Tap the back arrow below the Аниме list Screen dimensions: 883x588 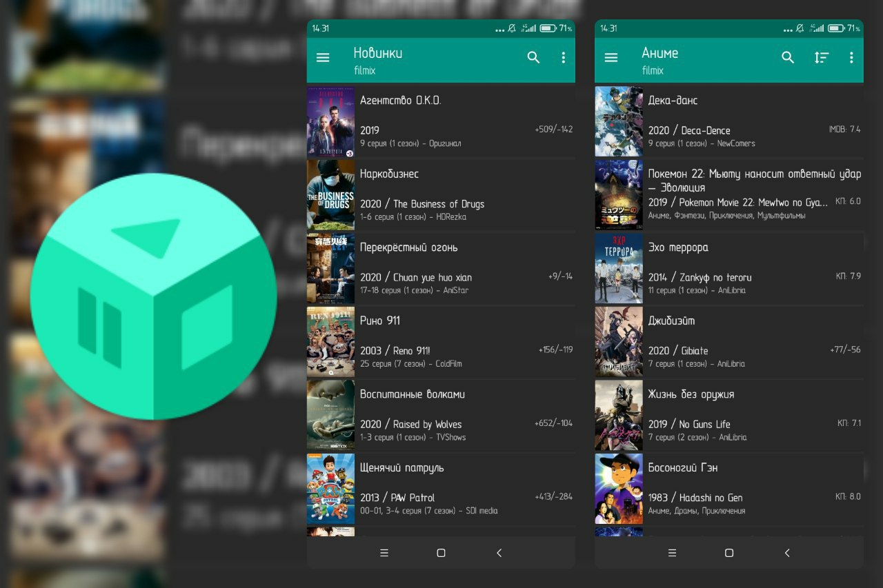tap(787, 553)
